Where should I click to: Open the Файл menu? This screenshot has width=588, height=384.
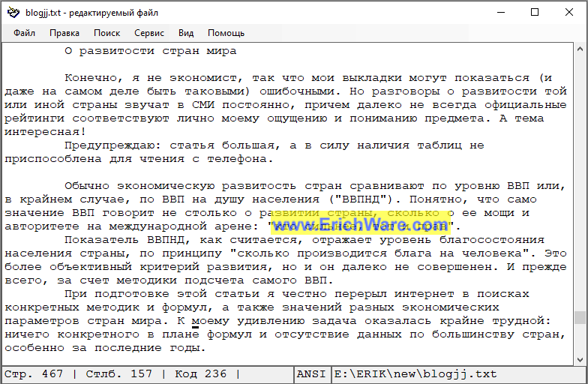coord(24,33)
